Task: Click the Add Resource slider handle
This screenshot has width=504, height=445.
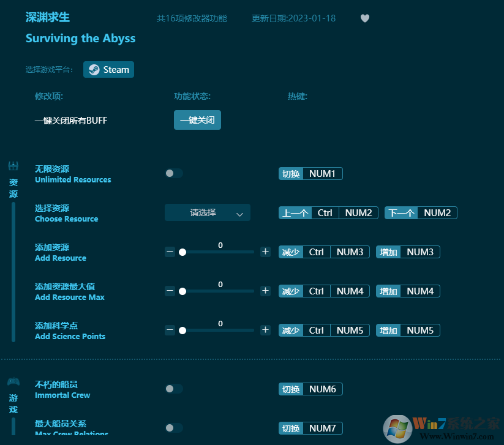Action: click(x=182, y=252)
